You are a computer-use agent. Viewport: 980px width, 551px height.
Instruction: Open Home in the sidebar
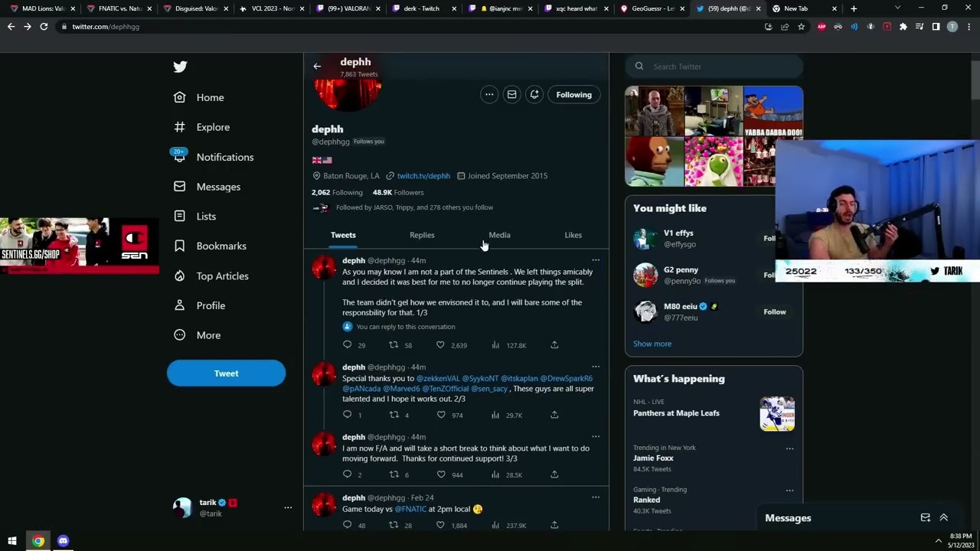point(199,97)
